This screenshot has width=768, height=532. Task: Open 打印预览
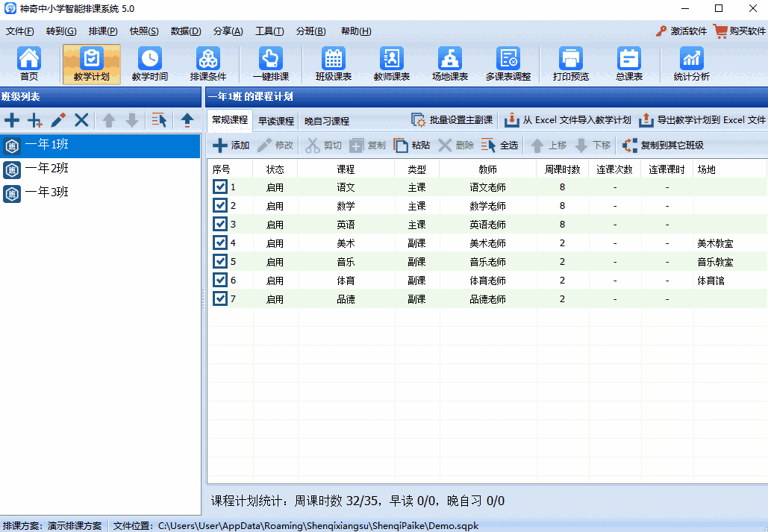click(570, 64)
